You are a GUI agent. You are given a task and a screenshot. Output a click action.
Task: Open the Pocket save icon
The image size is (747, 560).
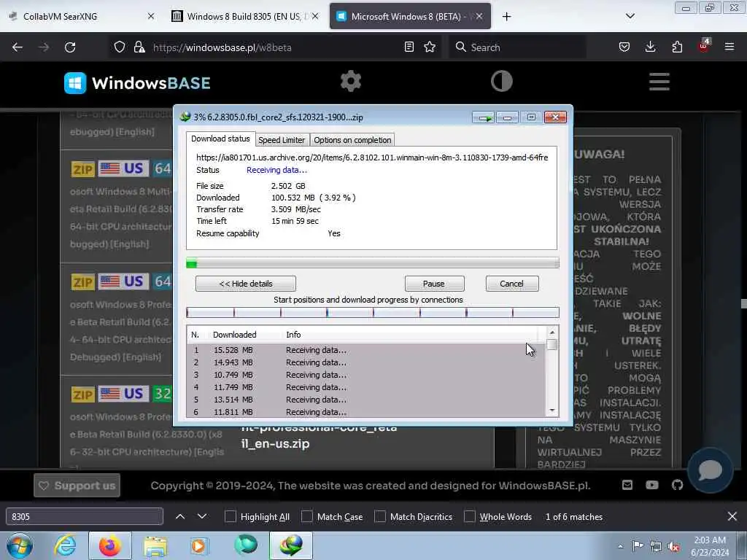(624, 47)
